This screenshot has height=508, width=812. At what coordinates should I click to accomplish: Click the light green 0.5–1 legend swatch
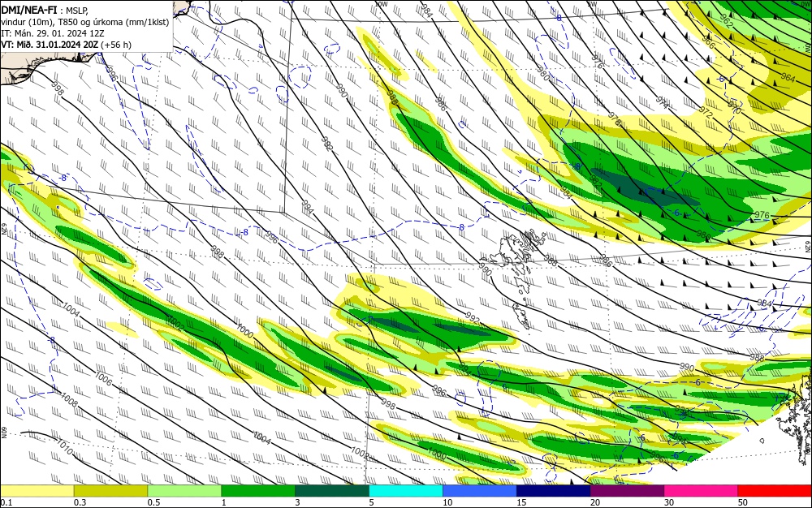pyautogui.click(x=184, y=490)
